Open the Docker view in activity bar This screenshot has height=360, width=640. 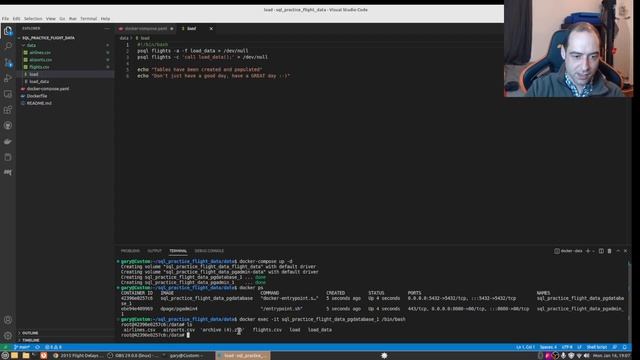pyautogui.click(x=8, y=141)
